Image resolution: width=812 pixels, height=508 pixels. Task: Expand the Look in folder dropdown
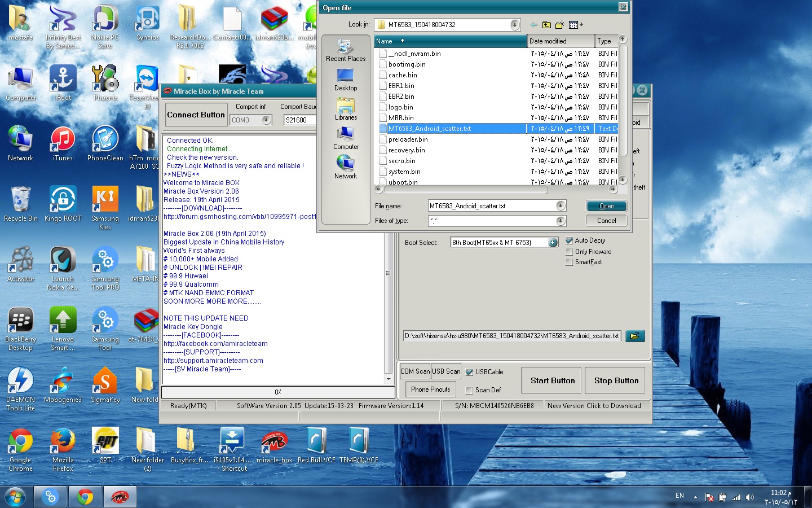[515, 25]
